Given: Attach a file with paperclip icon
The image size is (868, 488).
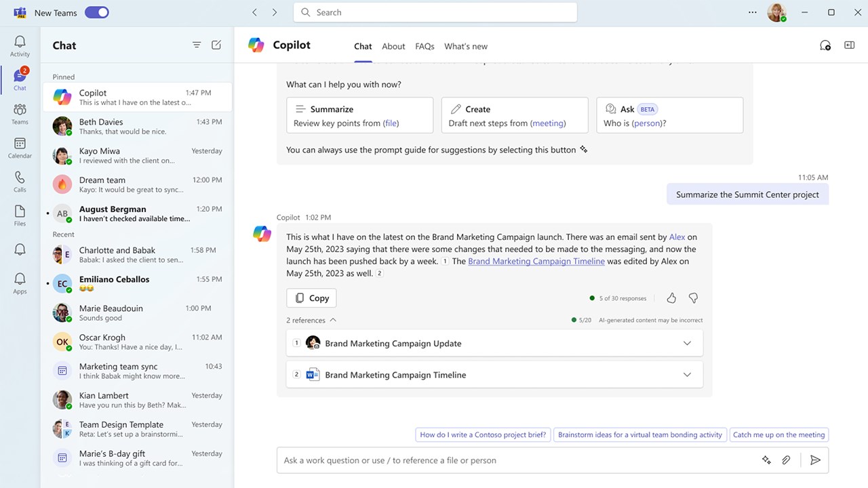Looking at the screenshot, I should click(x=786, y=460).
